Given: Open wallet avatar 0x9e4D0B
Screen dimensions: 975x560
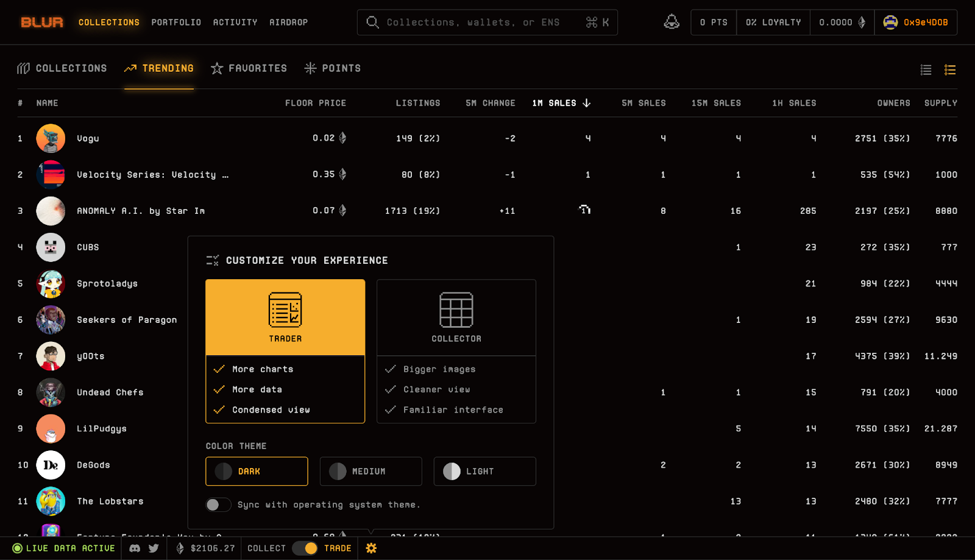Looking at the screenshot, I should 916,23.
